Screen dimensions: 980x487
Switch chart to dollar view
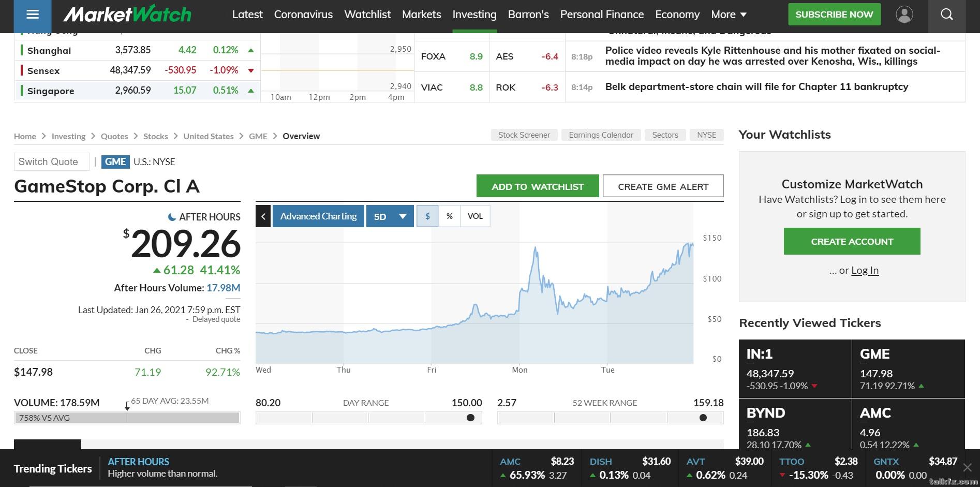pyautogui.click(x=427, y=216)
